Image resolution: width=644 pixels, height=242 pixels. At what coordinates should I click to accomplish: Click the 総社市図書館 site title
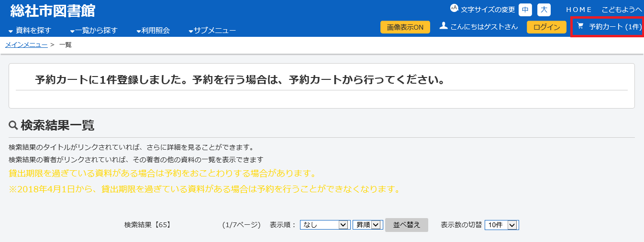[53, 11]
